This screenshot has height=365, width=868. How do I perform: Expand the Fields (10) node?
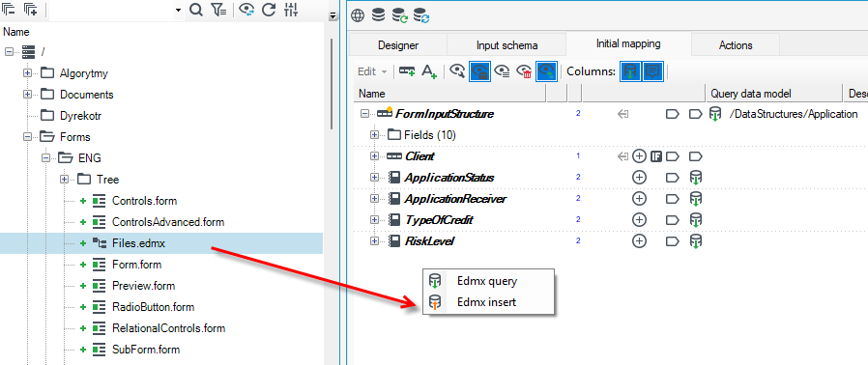click(375, 135)
